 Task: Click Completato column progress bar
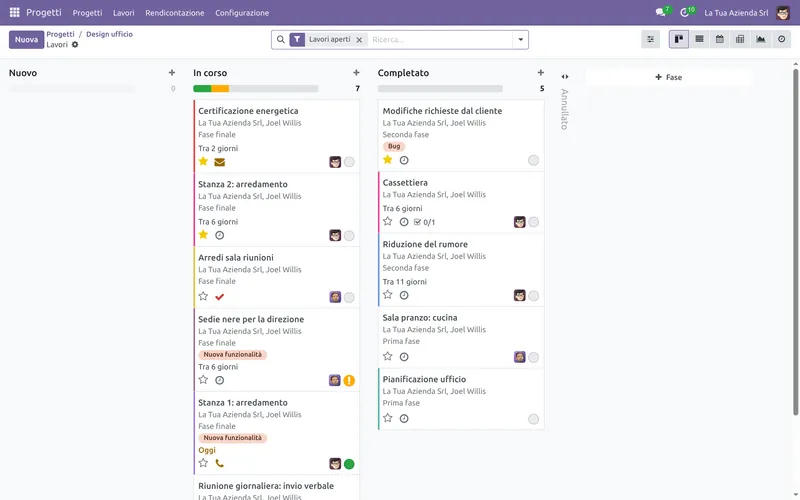440,88
